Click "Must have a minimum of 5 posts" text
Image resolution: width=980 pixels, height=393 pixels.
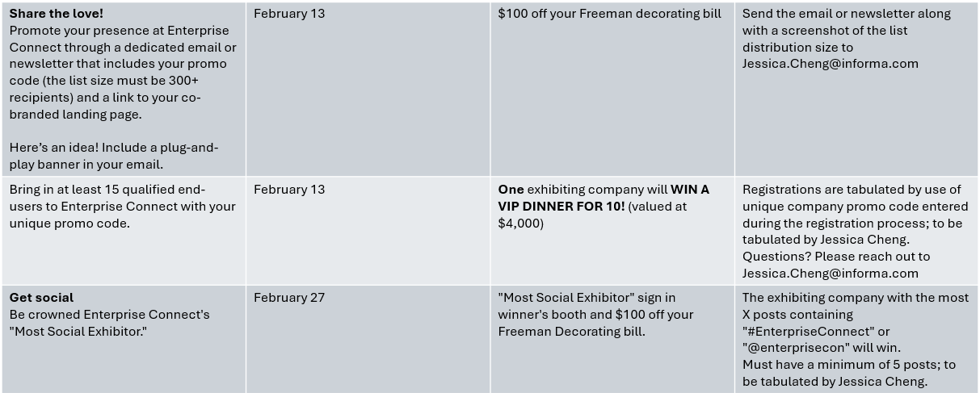pos(840,365)
